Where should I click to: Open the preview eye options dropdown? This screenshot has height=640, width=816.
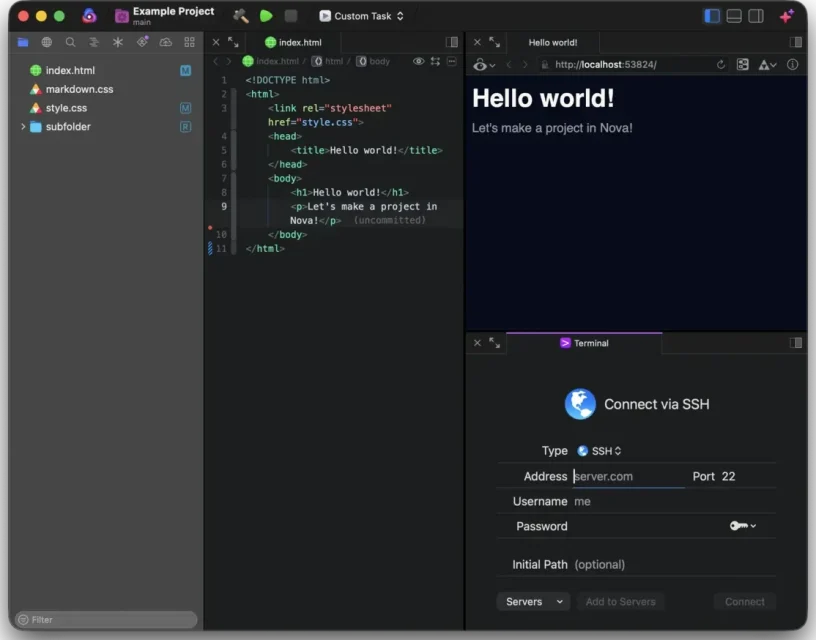[484, 65]
